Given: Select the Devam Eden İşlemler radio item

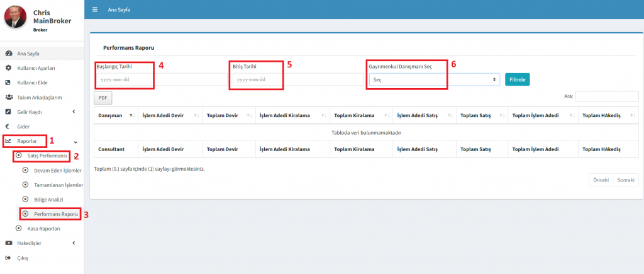Looking at the screenshot, I should coord(26,170).
